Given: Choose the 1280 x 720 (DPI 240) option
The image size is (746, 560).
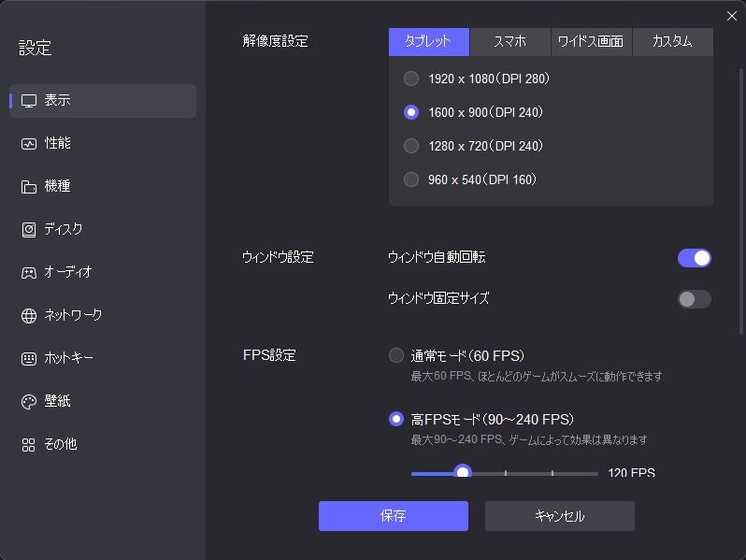Looking at the screenshot, I should point(411,146).
